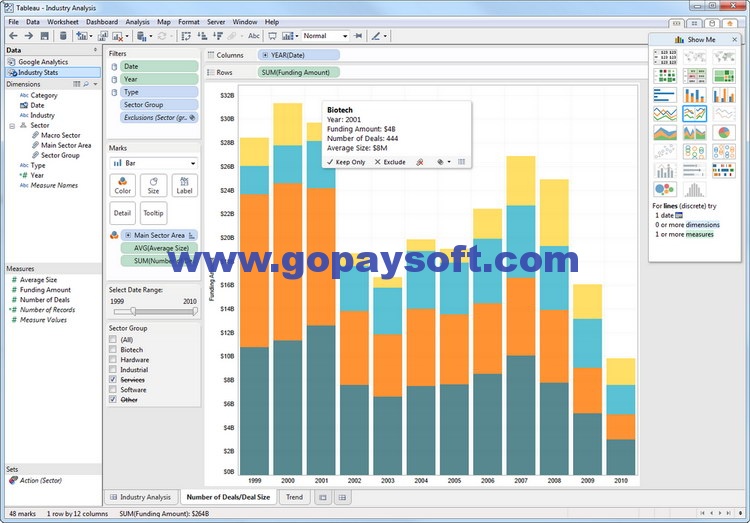Choose the text table chart in Show Me
This screenshot has height=523, width=750.
[665, 57]
